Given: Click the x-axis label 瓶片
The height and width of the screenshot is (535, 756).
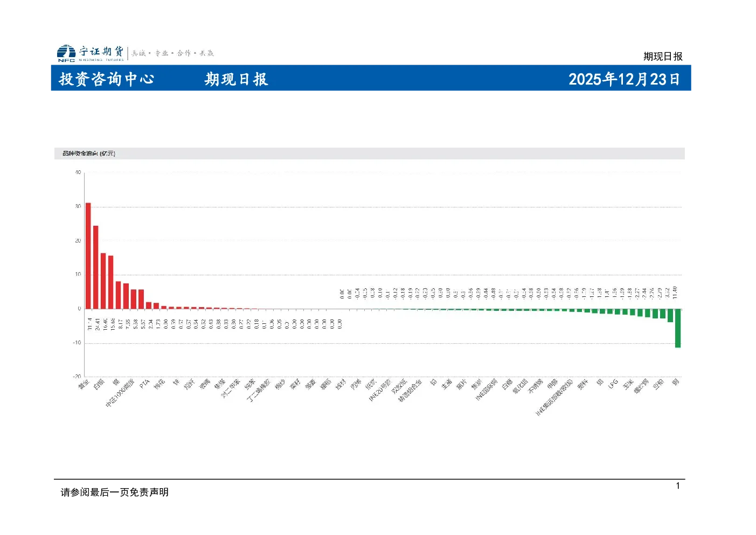Looking at the screenshot, I should click(461, 385).
